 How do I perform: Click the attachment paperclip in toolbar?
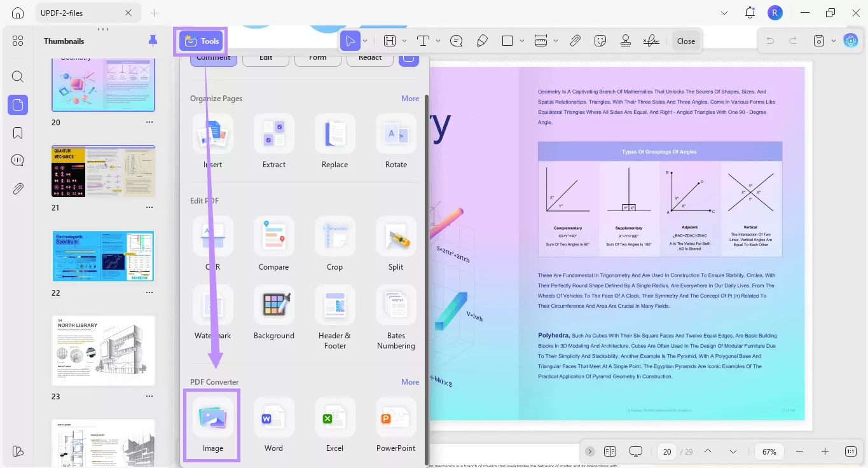(575, 41)
